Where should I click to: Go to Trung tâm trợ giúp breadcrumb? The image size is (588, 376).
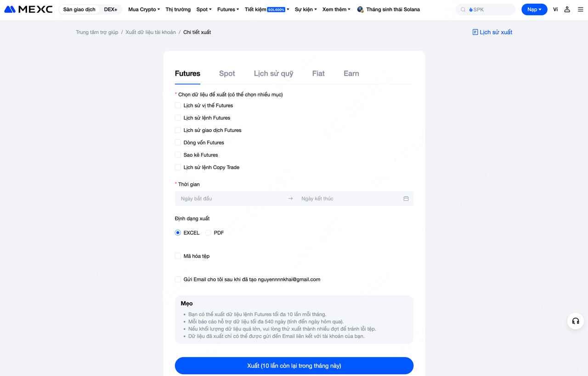97,32
